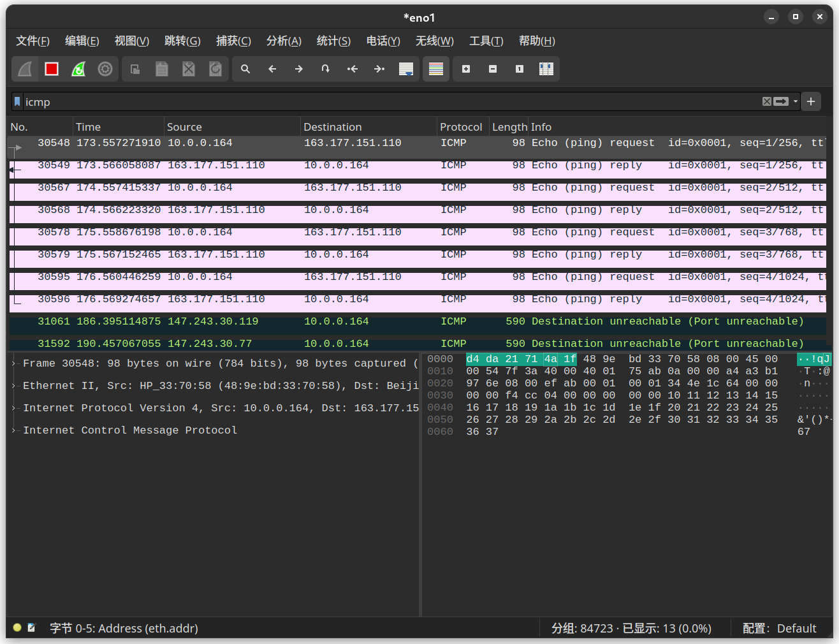Click the expert information yellow indicator
The image size is (839, 644).
point(17,627)
